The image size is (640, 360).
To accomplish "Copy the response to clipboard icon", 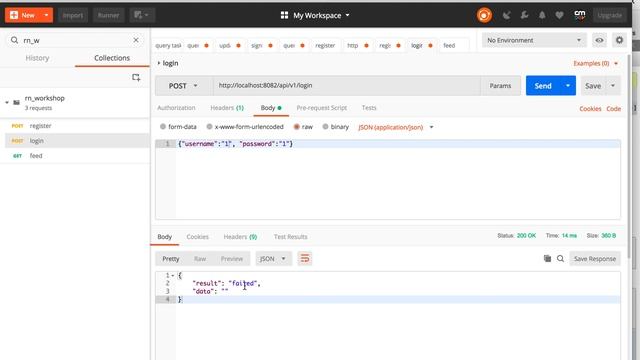I will click(547, 258).
